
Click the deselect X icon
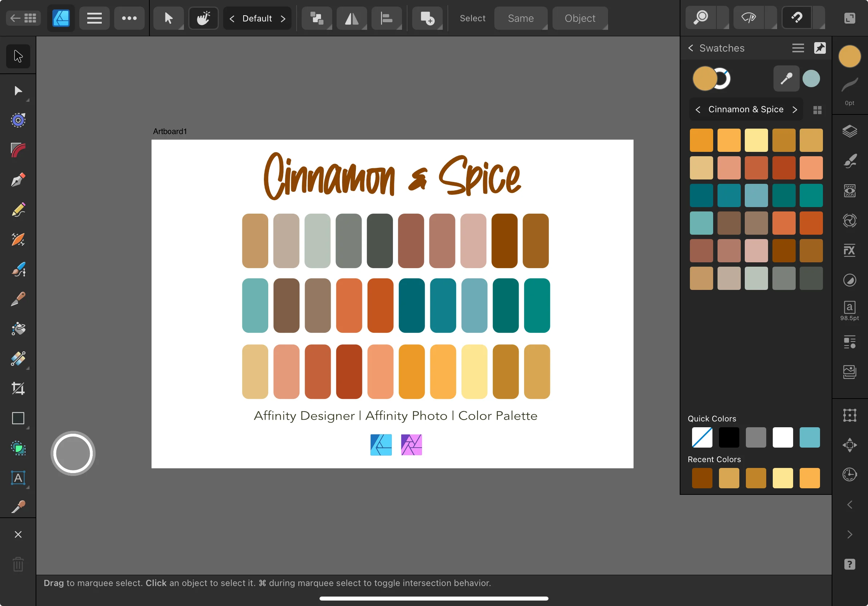[x=18, y=534]
